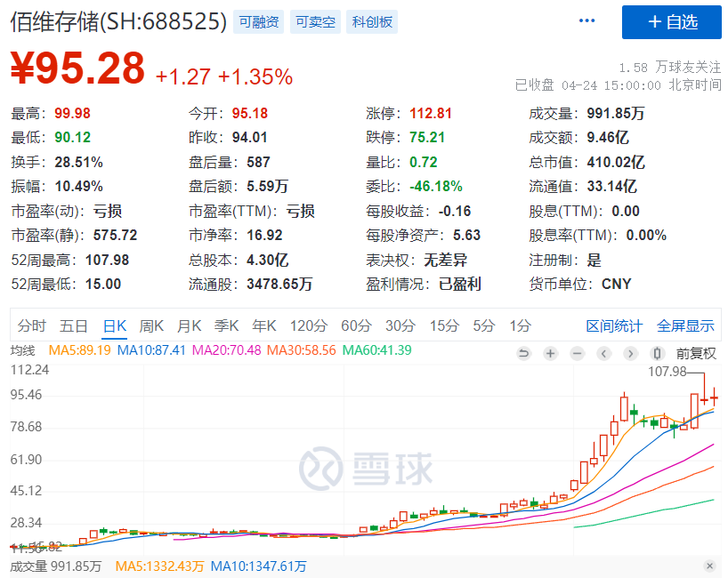Click the 1.58 万球友关注 followers text
This screenshot has height=578, width=728.
[670, 68]
